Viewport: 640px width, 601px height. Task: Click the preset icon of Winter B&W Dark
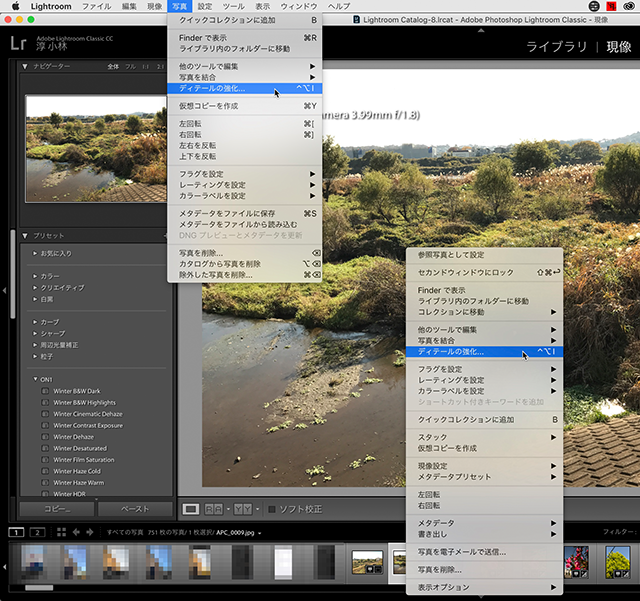45,391
